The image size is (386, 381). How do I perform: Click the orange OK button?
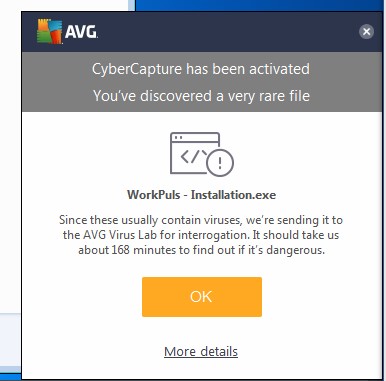click(202, 297)
